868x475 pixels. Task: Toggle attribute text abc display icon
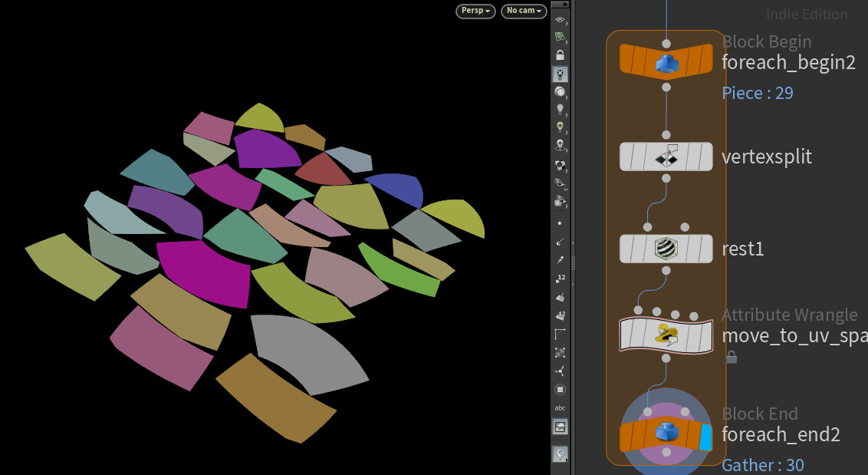[x=560, y=407]
